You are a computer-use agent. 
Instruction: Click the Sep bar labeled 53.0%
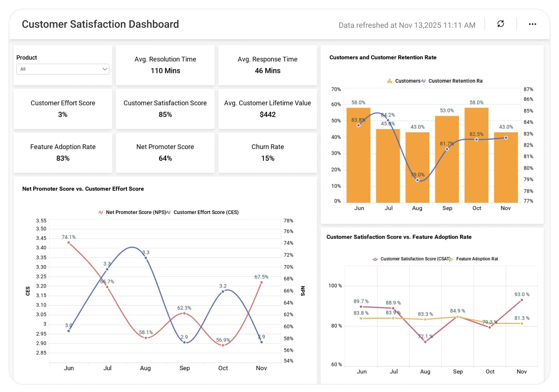point(447,159)
